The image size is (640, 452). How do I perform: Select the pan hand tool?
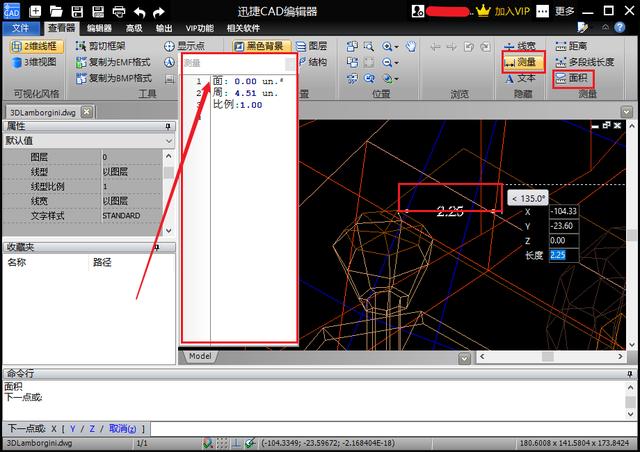[411, 46]
